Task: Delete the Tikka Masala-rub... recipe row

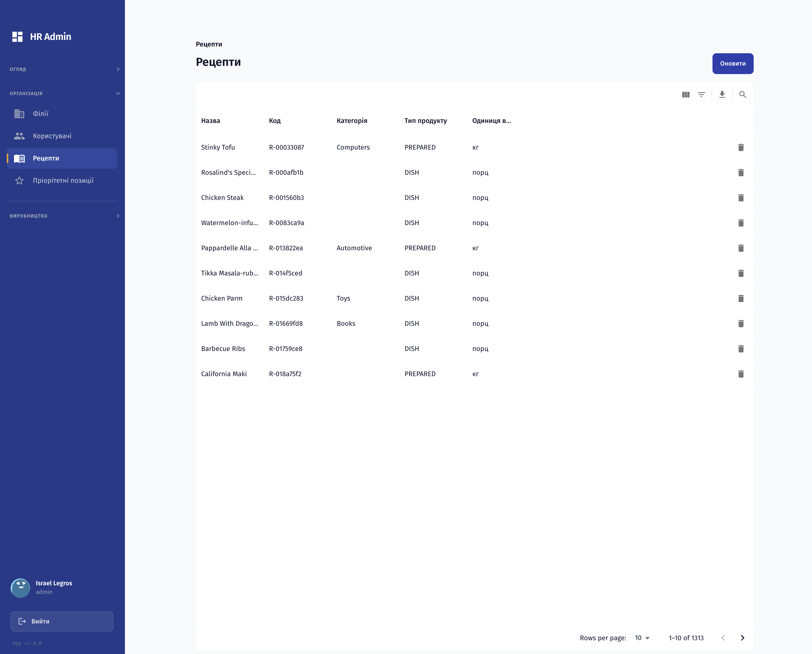Action: coord(741,273)
